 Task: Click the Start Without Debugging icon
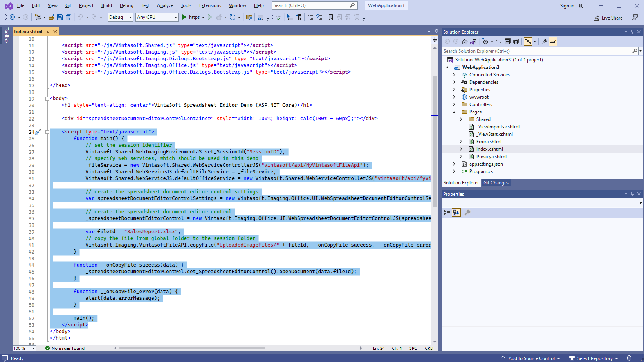point(210,17)
